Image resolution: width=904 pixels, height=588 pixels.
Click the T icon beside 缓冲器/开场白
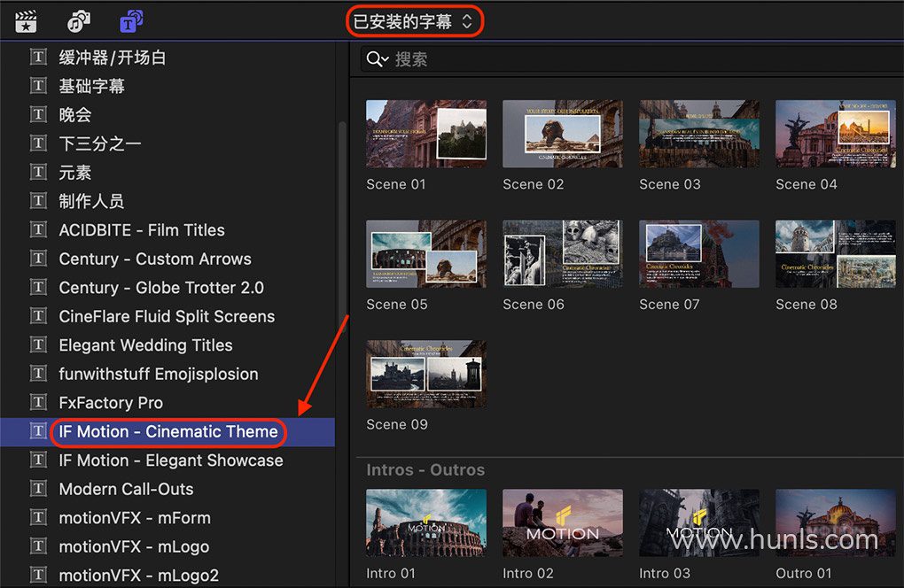coord(38,57)
